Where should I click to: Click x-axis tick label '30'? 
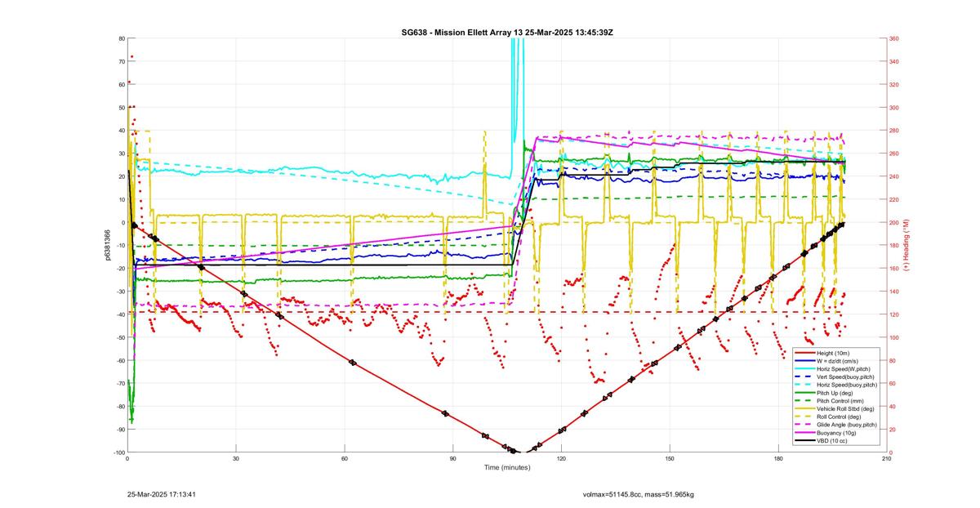point(236,459)
